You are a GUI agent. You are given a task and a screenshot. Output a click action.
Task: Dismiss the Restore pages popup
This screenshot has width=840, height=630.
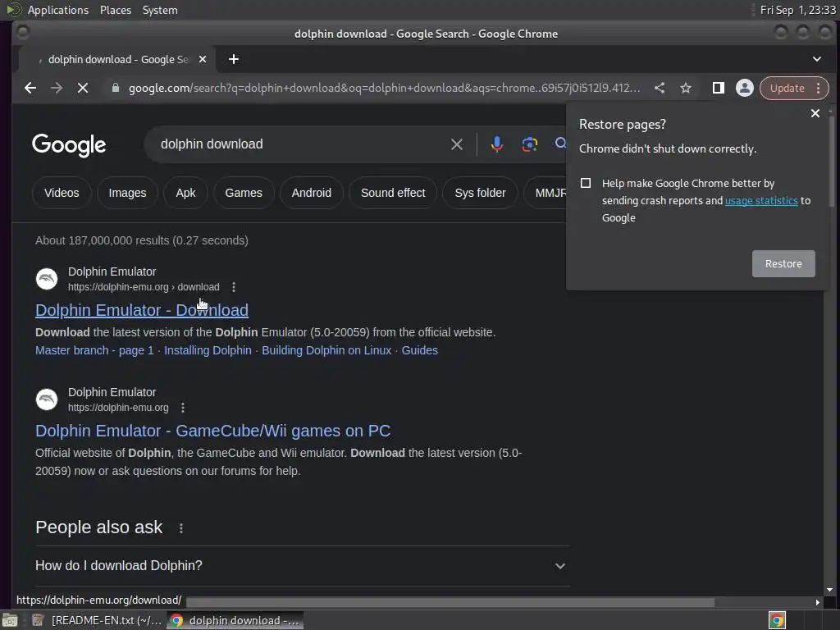(x=815, y=113)
